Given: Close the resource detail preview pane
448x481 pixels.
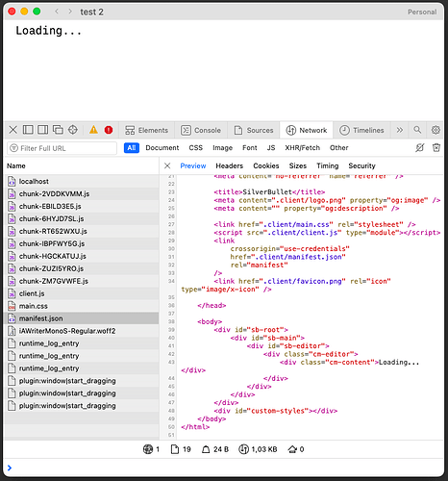Looking at the screenshot, I should pos(167,165).
